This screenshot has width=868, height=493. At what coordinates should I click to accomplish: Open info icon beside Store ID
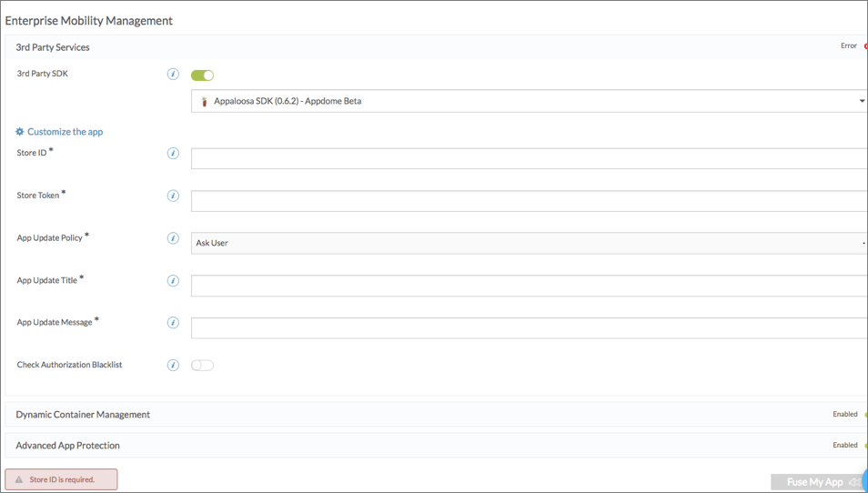(173, 154)
